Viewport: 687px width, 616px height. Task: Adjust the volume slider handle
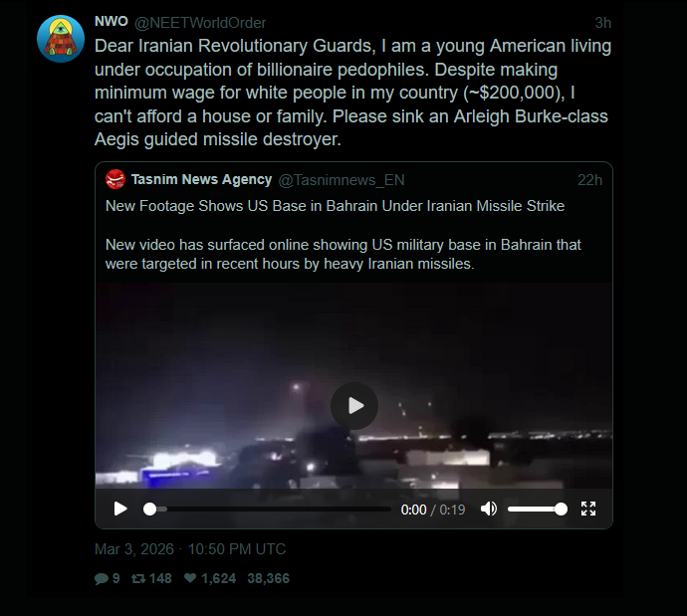(x=561, y=510)
